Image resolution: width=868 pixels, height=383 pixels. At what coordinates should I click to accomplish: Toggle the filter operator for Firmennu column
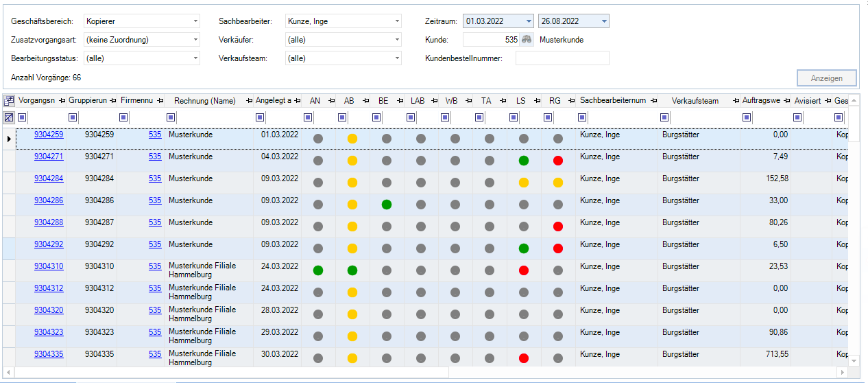(123, 117)
